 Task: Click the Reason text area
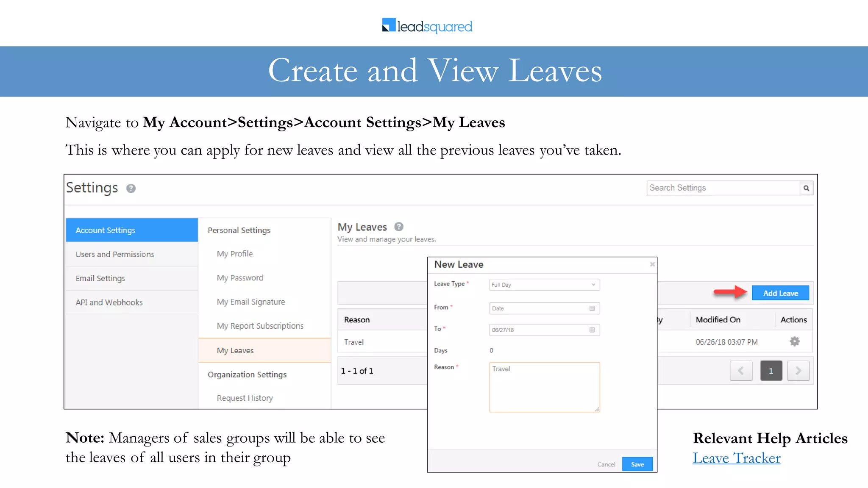tap(545, 387)
